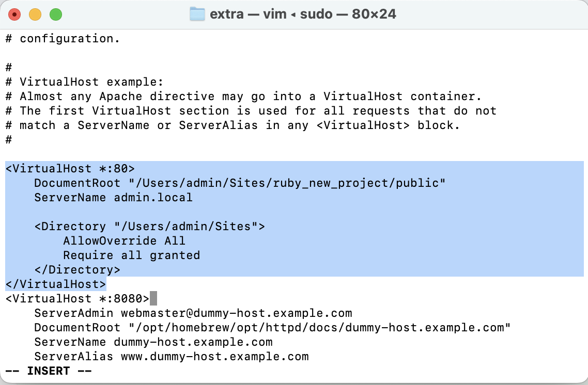Click on "ServerName admin.local" text
This screenshot has width=588, height=385.
click(113, 198)
